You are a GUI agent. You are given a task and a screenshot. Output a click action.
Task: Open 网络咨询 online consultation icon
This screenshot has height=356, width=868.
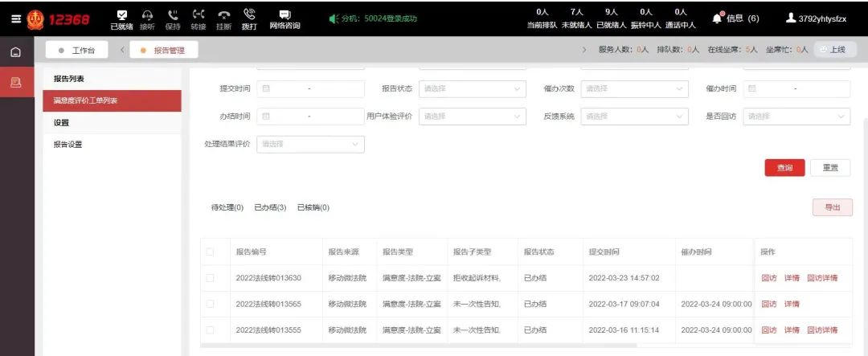pos(285,15)
